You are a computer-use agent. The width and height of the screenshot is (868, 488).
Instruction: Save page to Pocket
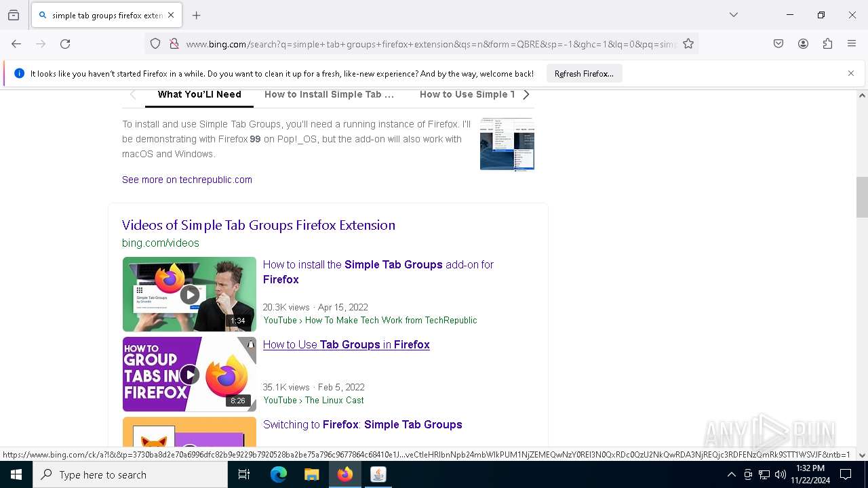[778, 44]
